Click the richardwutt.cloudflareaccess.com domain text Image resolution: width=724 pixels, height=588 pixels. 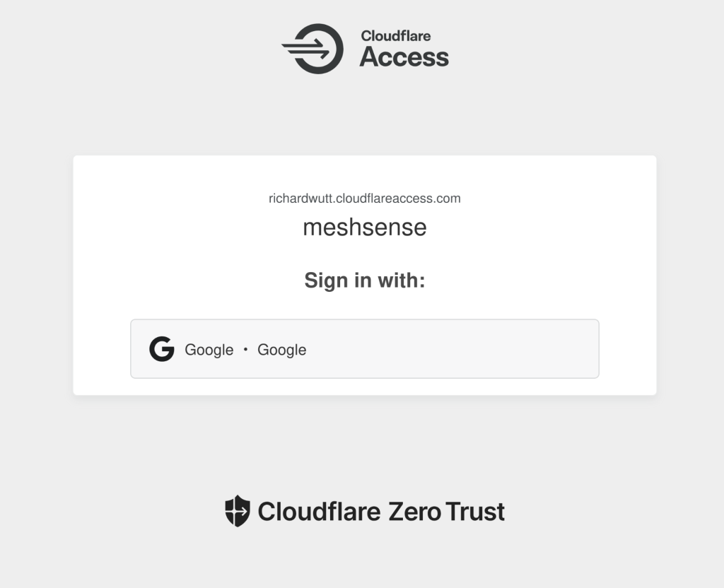364,199
